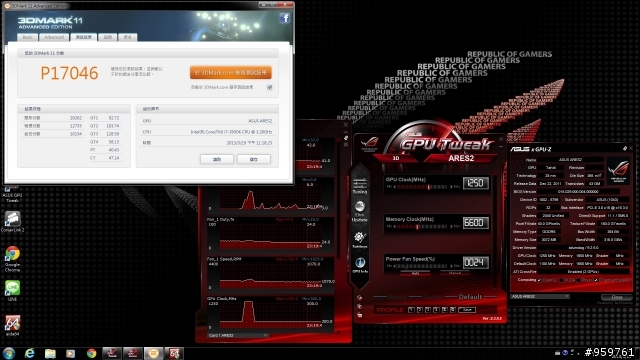
Task: Click Default in GPU Tweak
Action: coord(470,297)
